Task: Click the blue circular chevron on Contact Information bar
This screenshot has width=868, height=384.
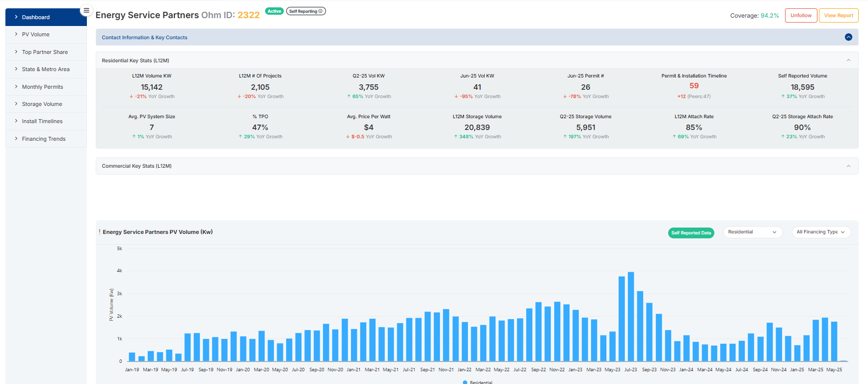Action: click(x=848, y=37)
